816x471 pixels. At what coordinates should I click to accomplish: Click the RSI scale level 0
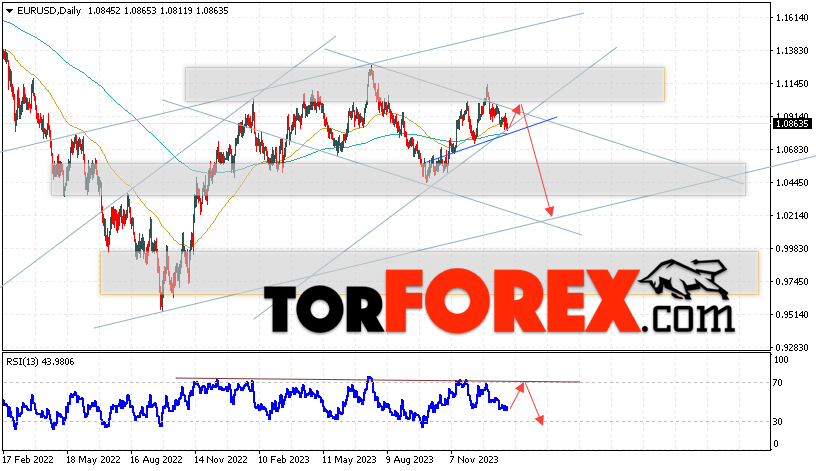pyautogui.click(x=776, y=444)
